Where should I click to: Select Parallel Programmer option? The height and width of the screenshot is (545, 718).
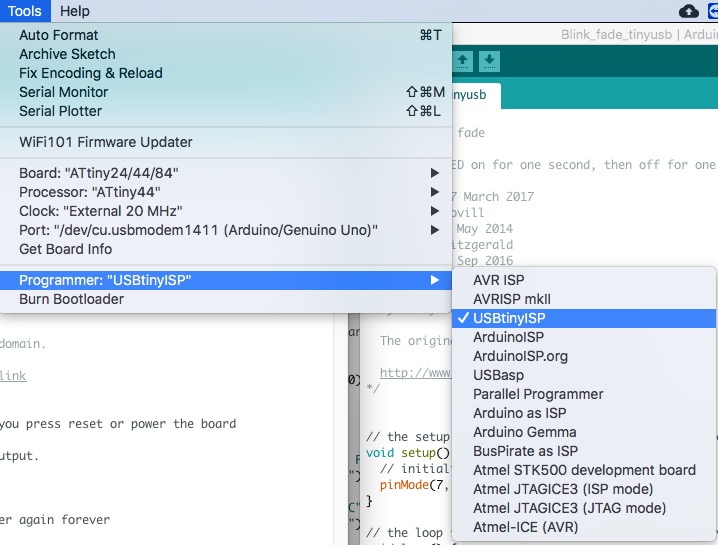[x=584, y=394]
